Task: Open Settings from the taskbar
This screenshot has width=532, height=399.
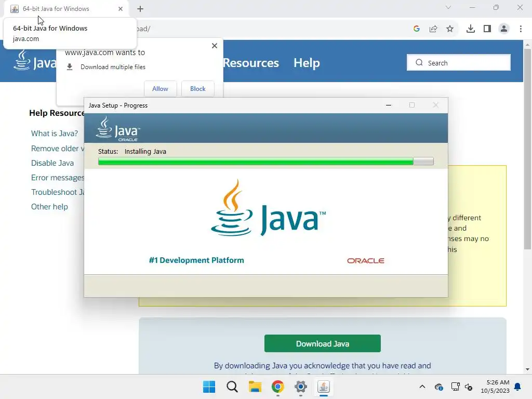Action: [301, 387]
